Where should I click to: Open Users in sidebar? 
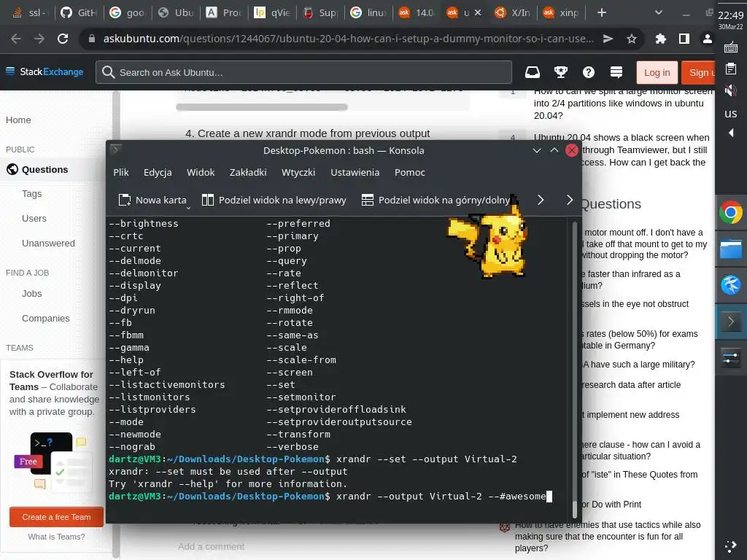coord(34,219)
